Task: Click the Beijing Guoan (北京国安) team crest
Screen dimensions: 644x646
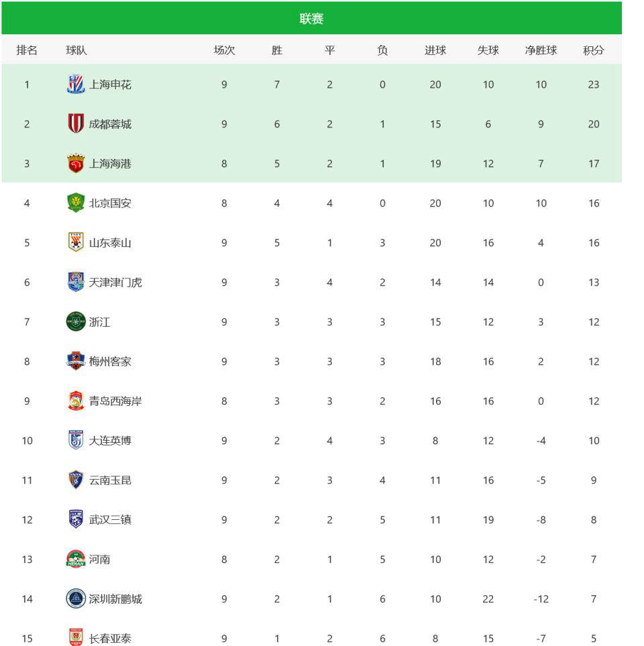Action: 76,203
